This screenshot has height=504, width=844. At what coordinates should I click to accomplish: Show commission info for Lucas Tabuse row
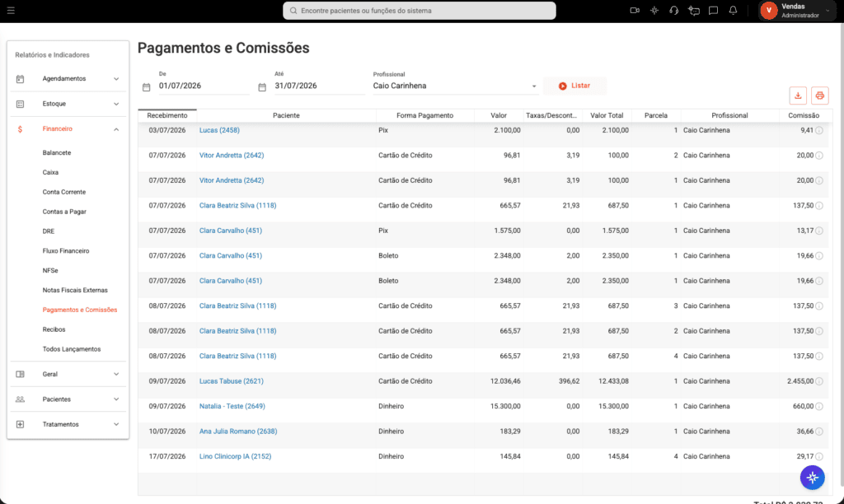point(819,381)
